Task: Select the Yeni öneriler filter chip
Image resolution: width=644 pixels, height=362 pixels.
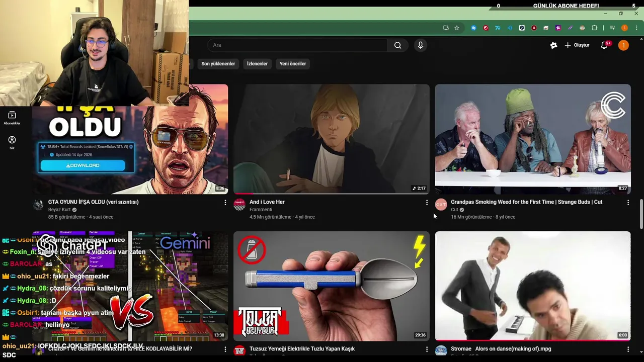Action: coord(293,64)
